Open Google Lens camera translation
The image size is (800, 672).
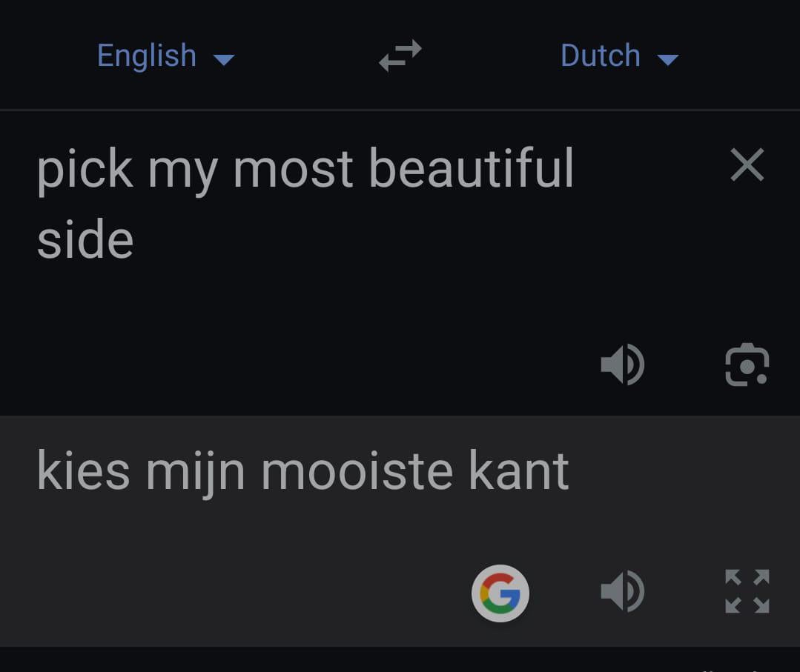coord(747,365)
